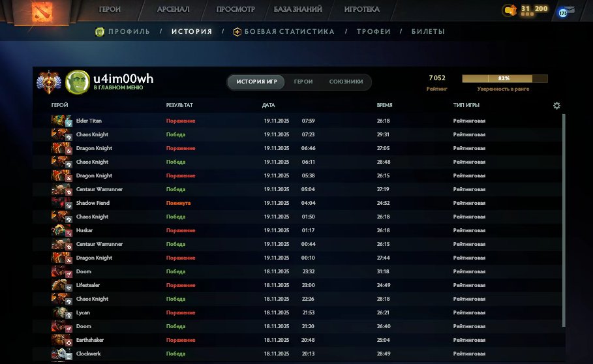Click the rank medal emblem
Image resolution: width=593 pixels, height=364 pixels.
click(x=49, y=82)
